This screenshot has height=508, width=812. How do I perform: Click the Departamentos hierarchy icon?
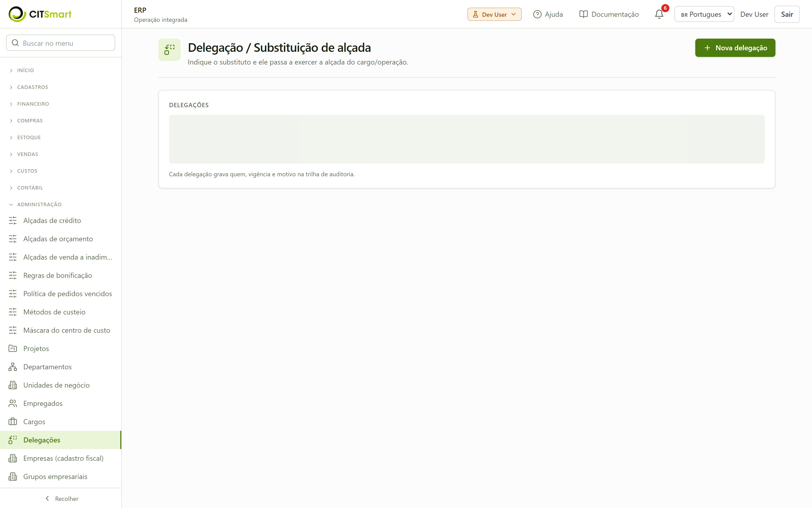click(x=13, y=367)
